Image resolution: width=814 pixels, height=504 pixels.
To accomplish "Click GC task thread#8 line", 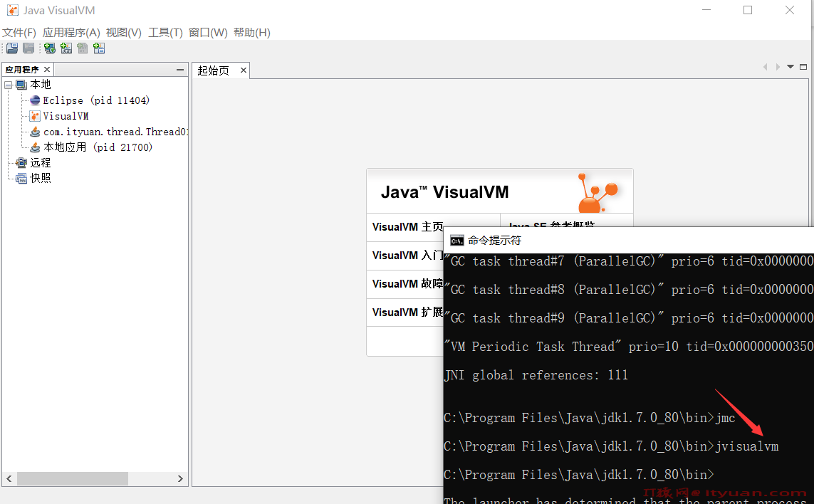I will [629, 290].
